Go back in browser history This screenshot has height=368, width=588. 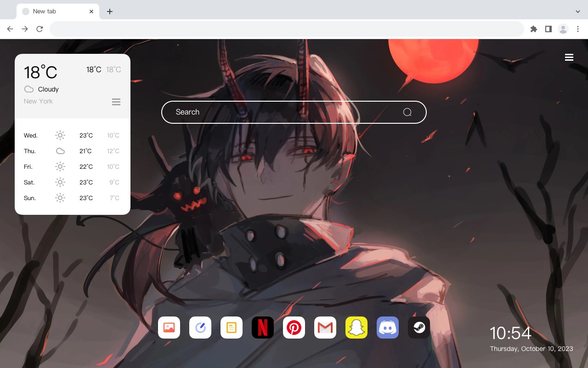coord(10,29)
